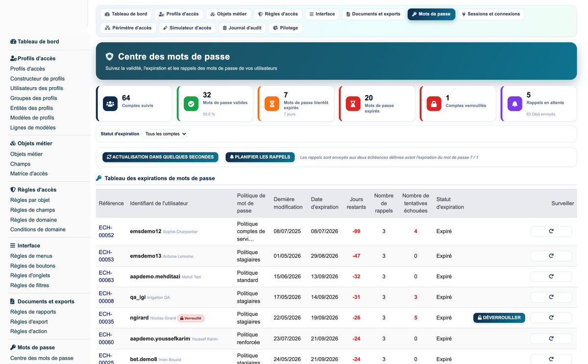This screenshot has width=588, height=364.
Task: Open Constructeur de profils in sidebar
Action: pos(37,79)
